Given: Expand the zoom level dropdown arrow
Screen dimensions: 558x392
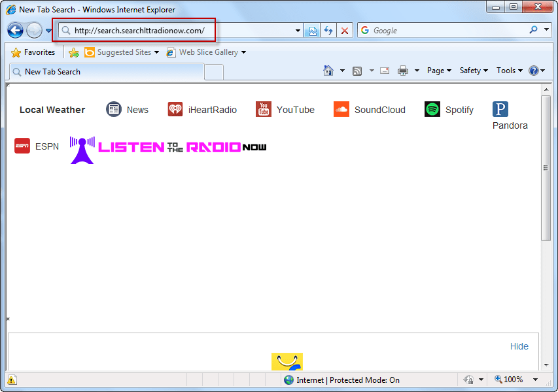Looking at the screenshot, I should click(x=535, y=380).
